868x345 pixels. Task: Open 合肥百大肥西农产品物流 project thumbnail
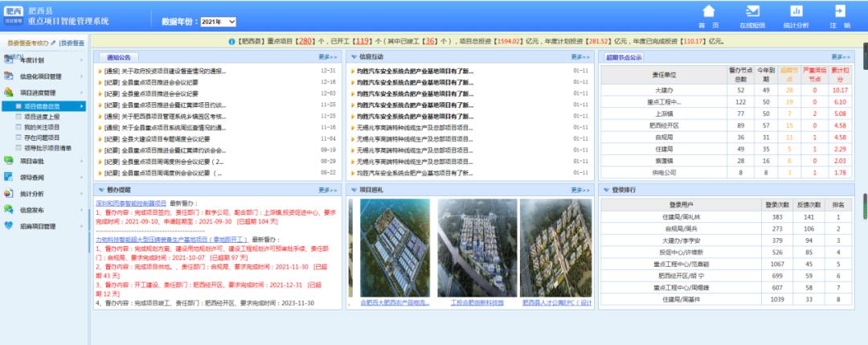pos(390,248)
